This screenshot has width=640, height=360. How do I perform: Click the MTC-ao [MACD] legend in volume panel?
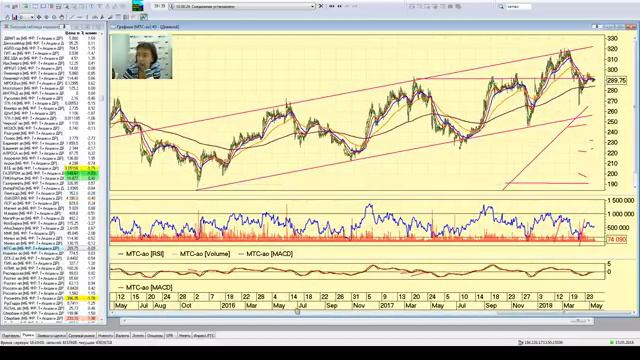pos(269,254)
